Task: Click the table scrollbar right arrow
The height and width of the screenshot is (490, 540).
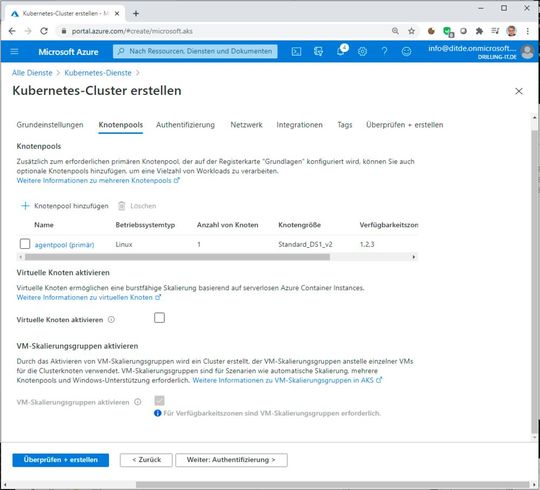Action: point(413,257)
